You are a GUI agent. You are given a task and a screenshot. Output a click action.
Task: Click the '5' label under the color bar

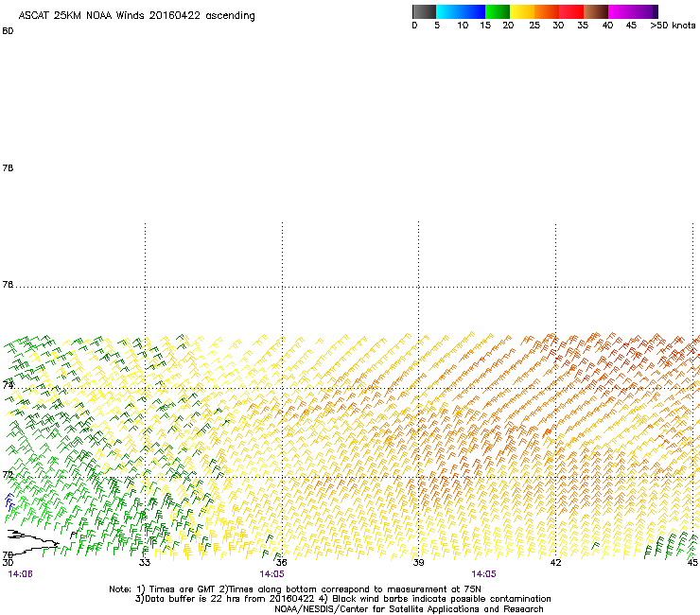437,26
